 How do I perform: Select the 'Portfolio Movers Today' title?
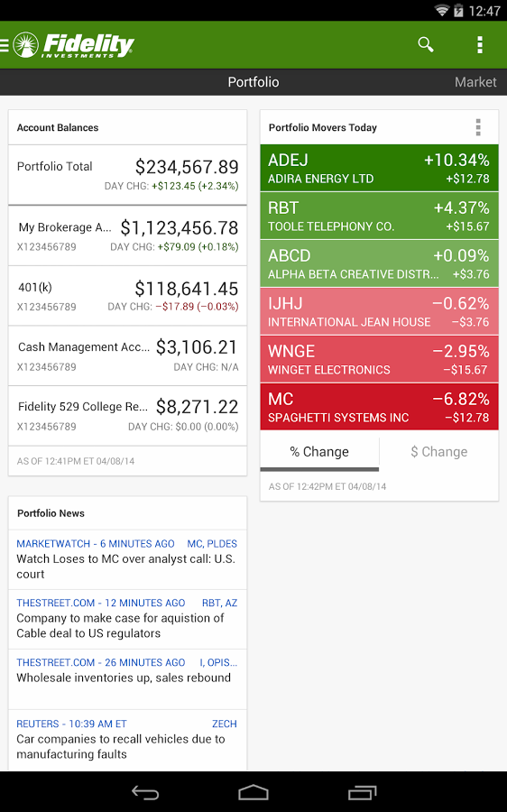(323, 127)
